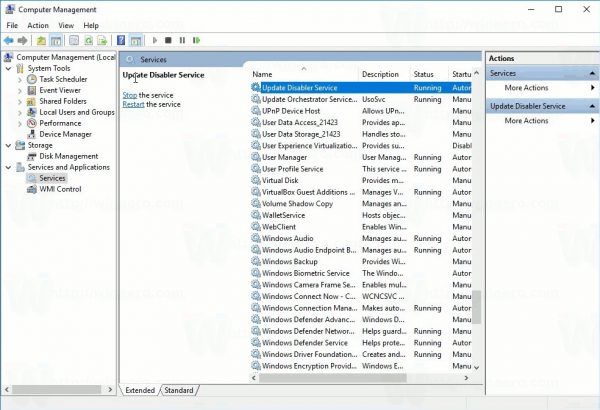Expand Local Users and Groups node
Screen dimensions: 600x410
click(20, 113)
